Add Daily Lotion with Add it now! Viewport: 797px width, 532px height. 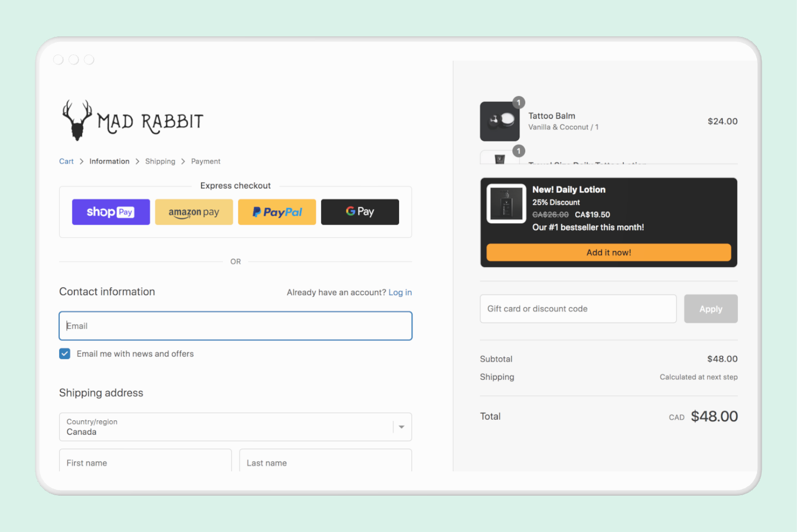pos(608,252)
